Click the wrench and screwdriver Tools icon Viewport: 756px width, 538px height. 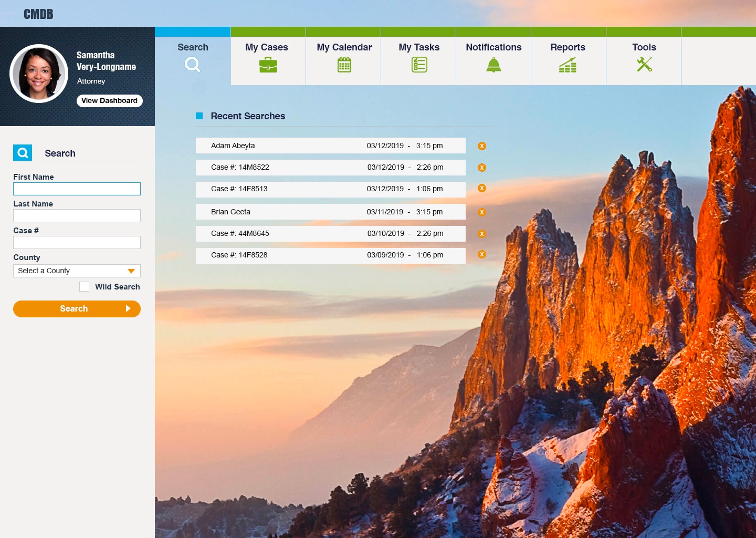coord(644,64)
